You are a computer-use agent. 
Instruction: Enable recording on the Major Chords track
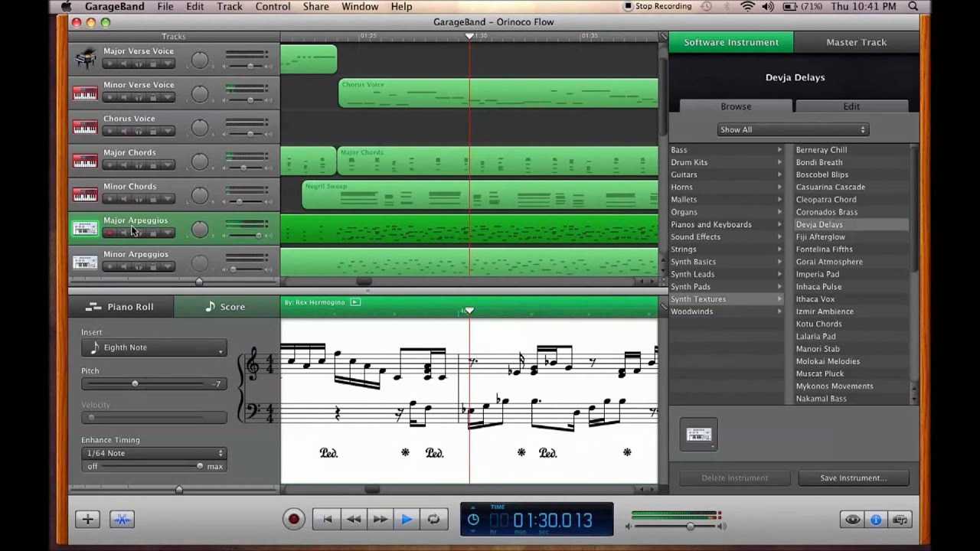click(x=109, y=165)
